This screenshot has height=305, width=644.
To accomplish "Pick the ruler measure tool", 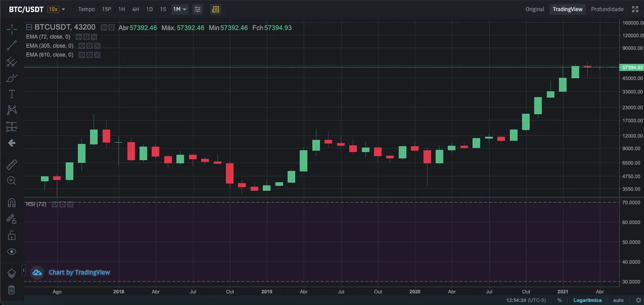I will [x=11, y=164].
